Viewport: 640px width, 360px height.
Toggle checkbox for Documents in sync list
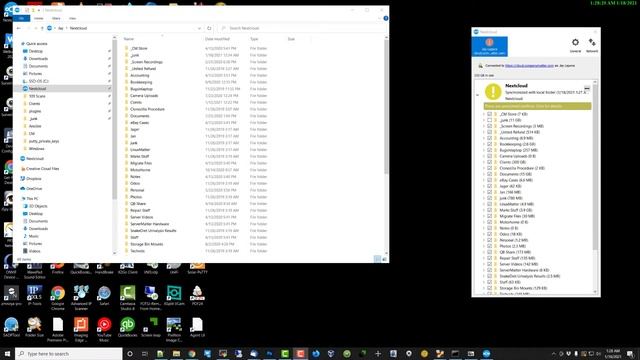point(489,174)
